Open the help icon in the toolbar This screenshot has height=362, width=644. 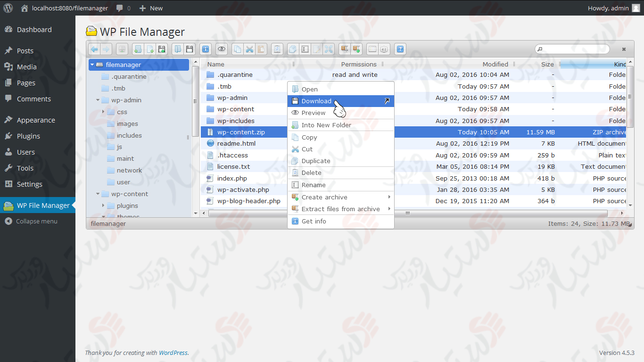(400, 49)
